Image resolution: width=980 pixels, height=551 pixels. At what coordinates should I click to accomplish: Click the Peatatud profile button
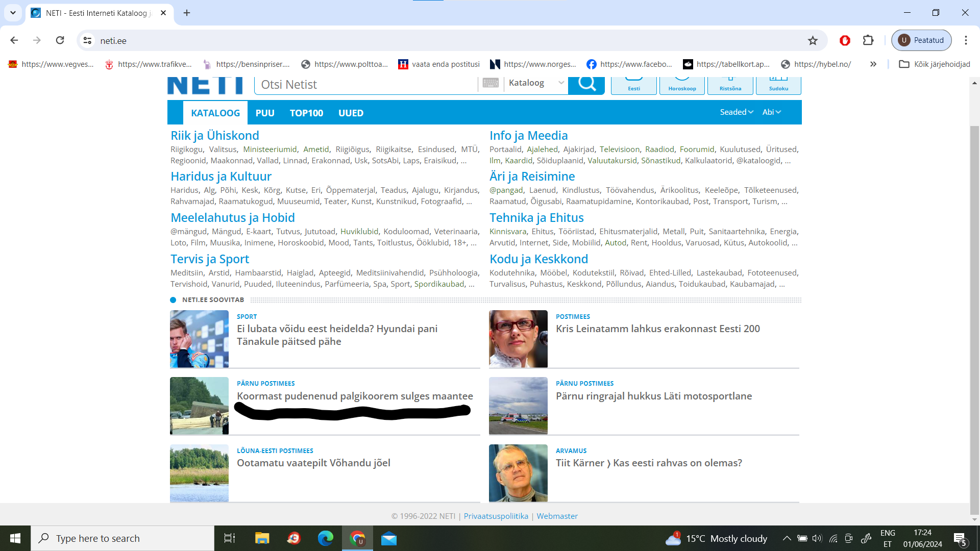click(x=921, y=40)
